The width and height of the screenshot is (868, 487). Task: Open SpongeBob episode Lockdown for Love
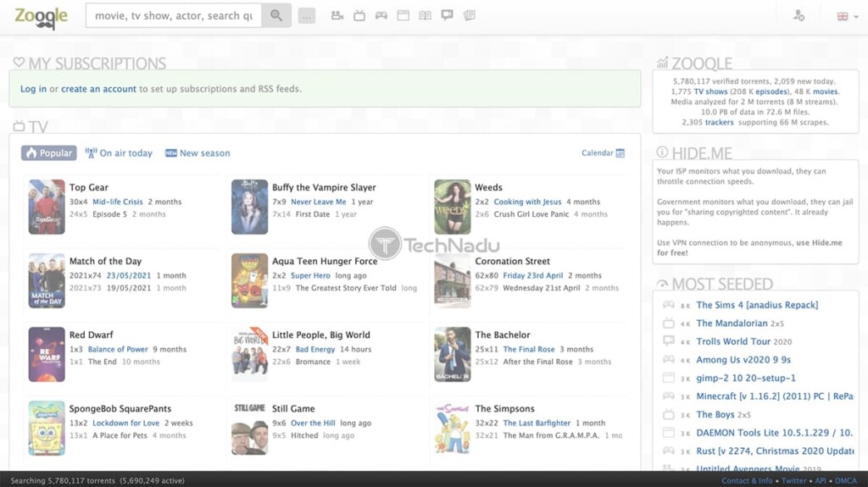pyautogui.click(x=125, y=423)
